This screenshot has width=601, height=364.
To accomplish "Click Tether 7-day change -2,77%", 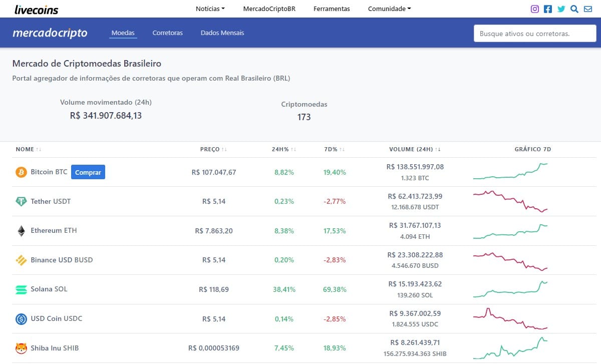I will click(335, 201).
